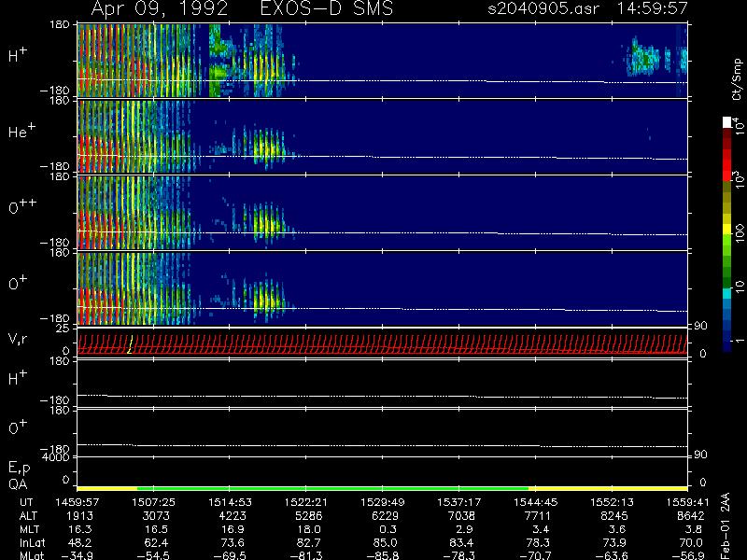Click the InLat value "73.9"
The height and width of the screenshot is (560, 747).
pyautogui.click(x=616, y=542)
